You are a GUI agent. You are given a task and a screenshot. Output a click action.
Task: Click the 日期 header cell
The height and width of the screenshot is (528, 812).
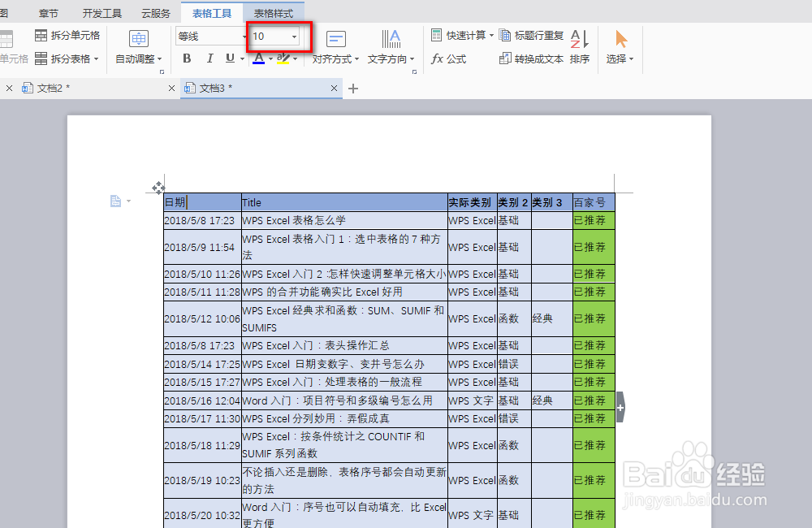[202, 202]
